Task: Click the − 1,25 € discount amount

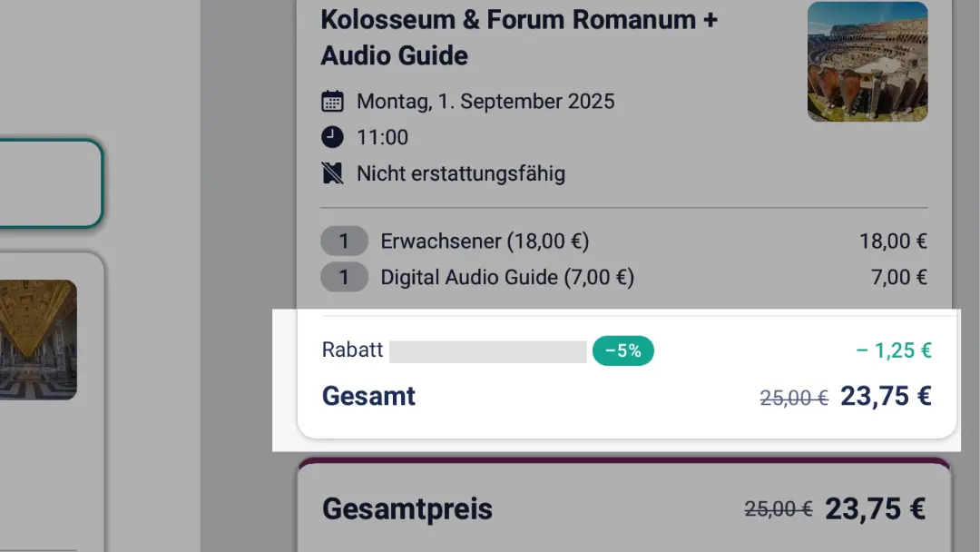Action: pyautogui.click(x=894, y=350)
